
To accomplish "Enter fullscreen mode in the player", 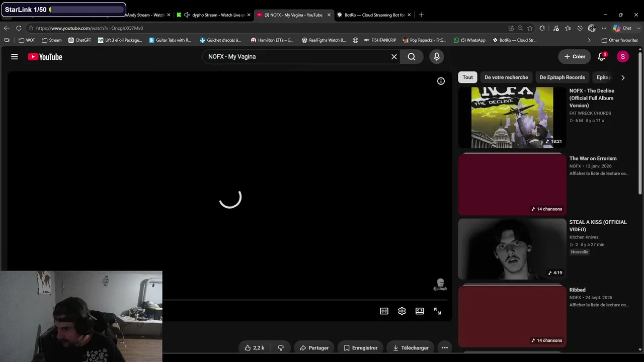I will [438, 311].
